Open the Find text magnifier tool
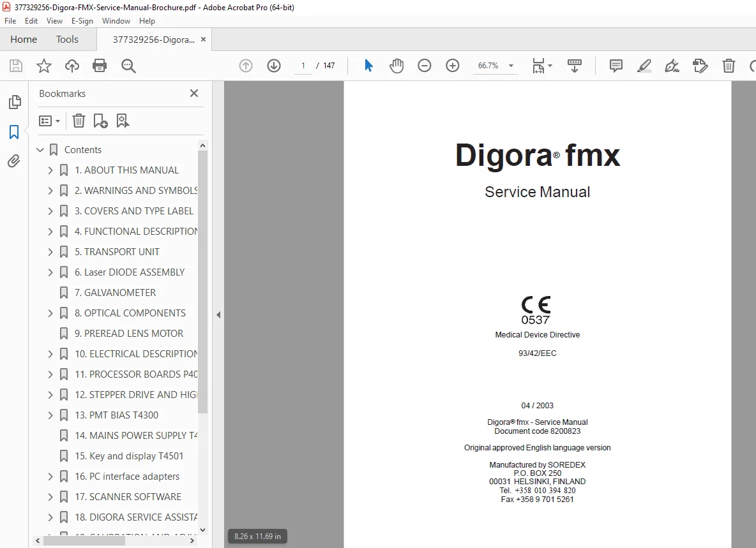Image resolution: width=756 pixels, height=548 pixels. click(x=128, y=66)
